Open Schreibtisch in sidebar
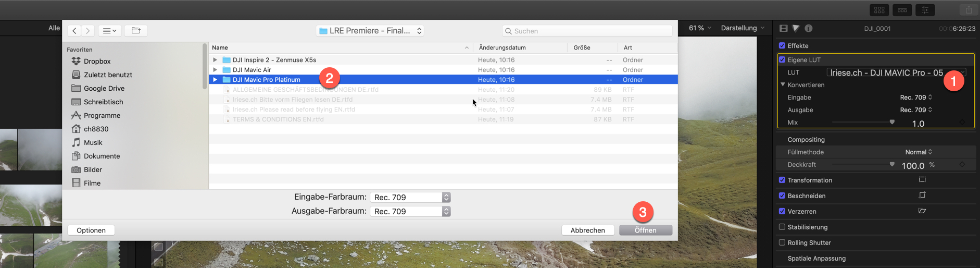This screenshot has height=268, width=980. tap(97, 102)
